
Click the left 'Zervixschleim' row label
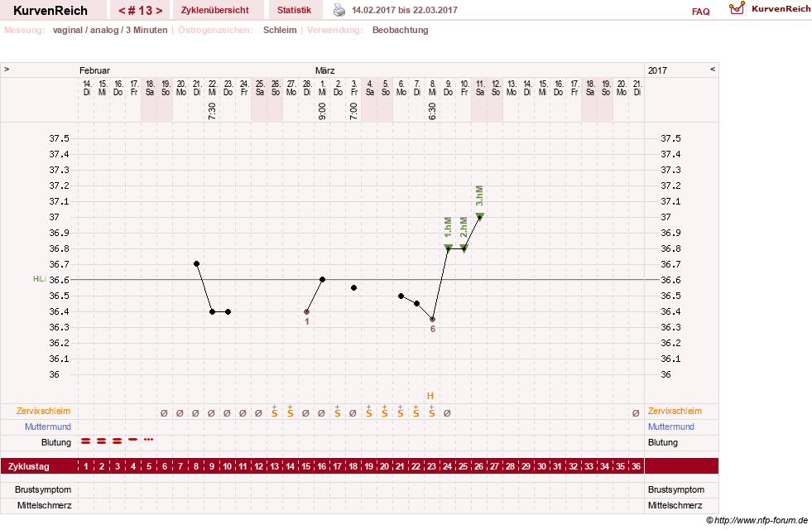[x=44, y=411]
